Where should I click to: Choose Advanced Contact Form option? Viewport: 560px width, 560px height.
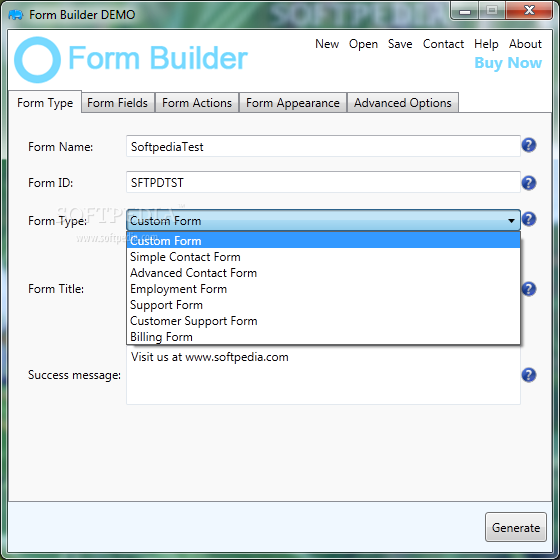[323, 273]
